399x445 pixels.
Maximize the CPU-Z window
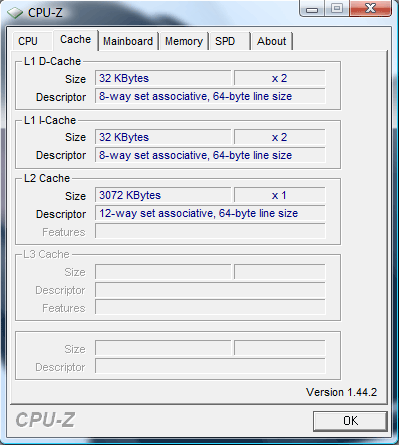(337, 8)
